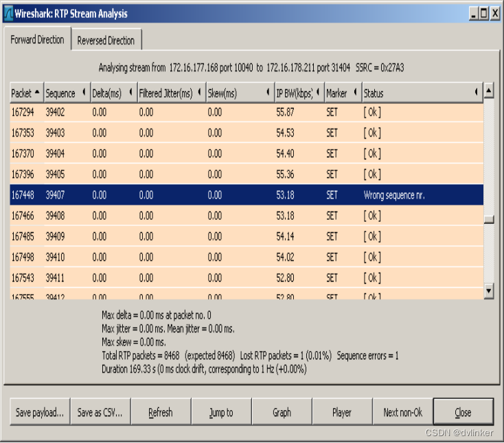This screenshot has height=443, width=504.
Task: Select the row for packet 167370
Action: pyautogui.click(x=247, y=153)
